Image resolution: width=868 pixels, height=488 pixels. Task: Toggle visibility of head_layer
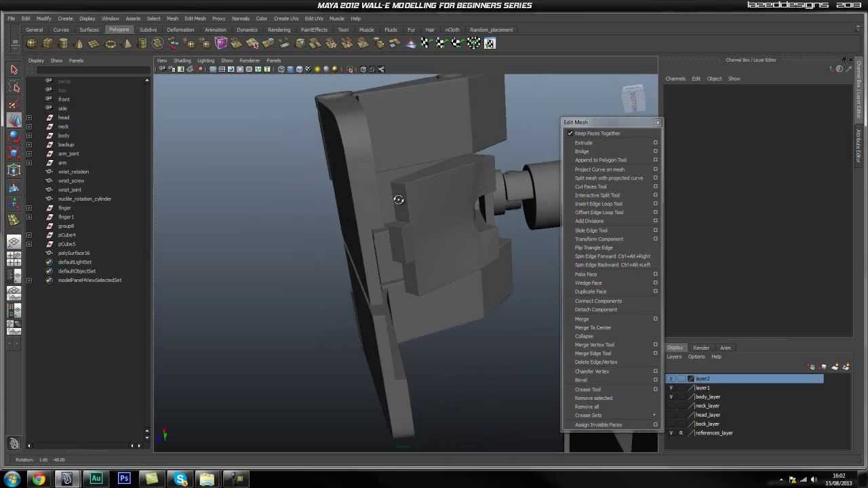(671, 415)
